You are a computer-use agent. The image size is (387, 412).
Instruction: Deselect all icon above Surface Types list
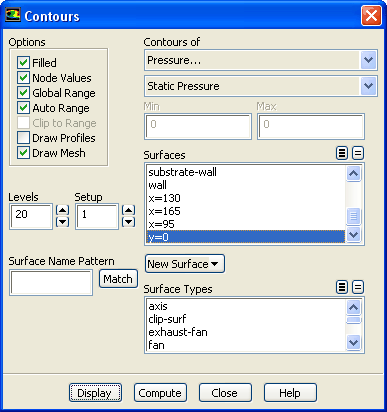358,287
